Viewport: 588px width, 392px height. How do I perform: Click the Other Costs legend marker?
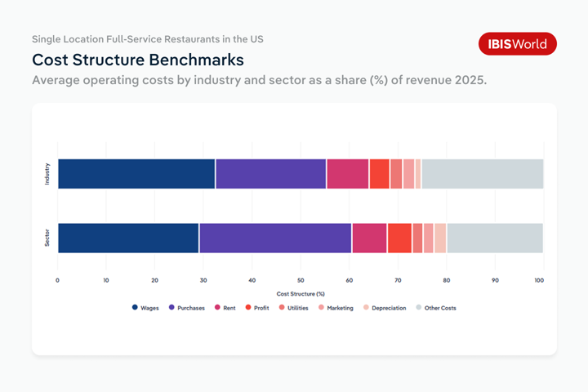(419, 308)
